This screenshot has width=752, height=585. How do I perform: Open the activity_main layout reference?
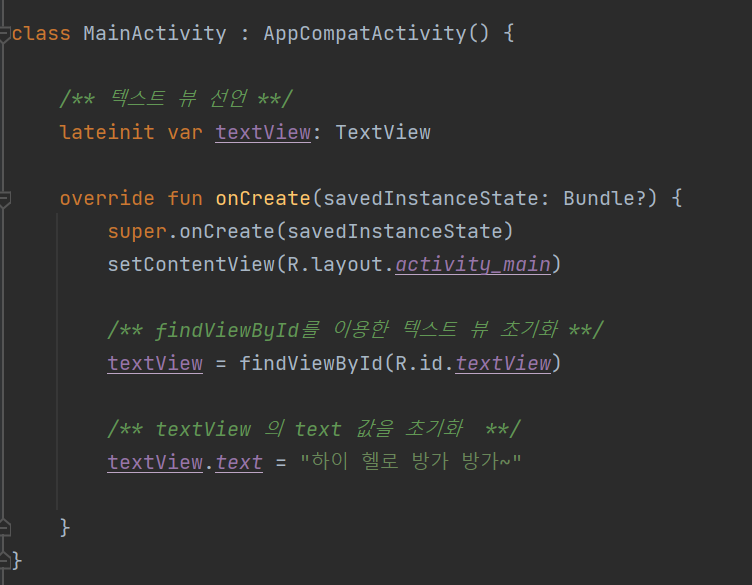click(473, 265)
